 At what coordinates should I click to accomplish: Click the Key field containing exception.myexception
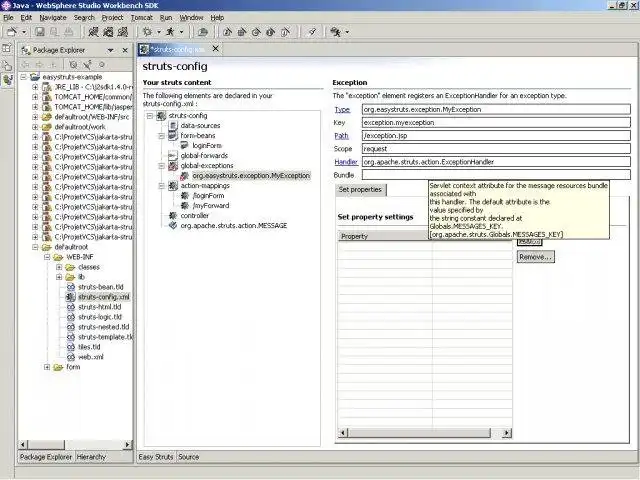coord(496,122)
